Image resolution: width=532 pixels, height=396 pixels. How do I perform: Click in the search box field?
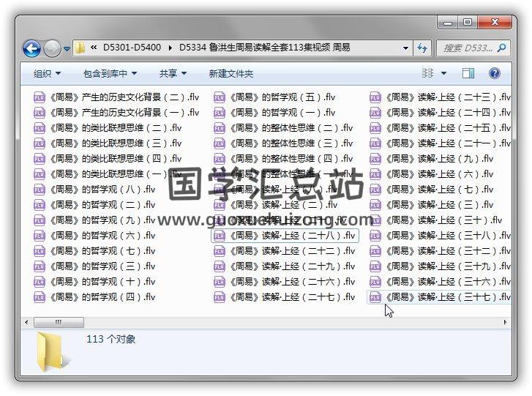click(467, 48)
